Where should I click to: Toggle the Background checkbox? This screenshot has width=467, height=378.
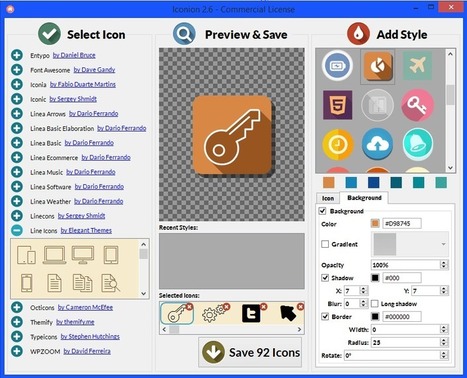(x=322, y=211)
